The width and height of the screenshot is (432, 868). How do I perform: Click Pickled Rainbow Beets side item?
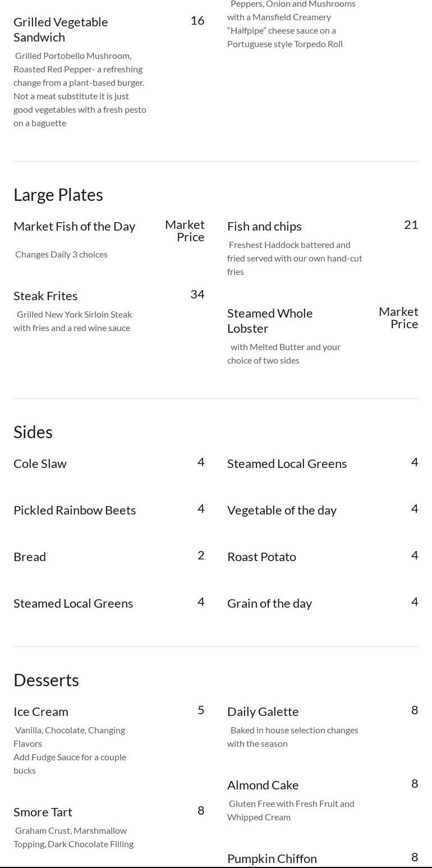tap(75, 510)
